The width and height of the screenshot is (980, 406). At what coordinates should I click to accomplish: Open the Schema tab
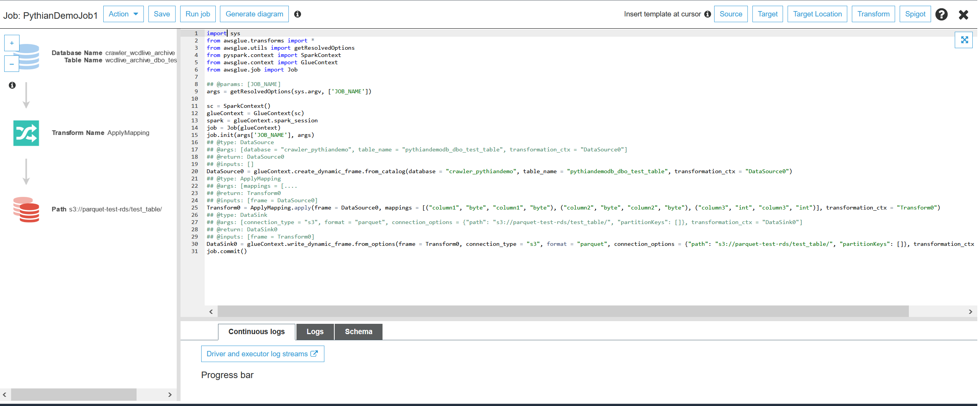click(x=358, y=331)
